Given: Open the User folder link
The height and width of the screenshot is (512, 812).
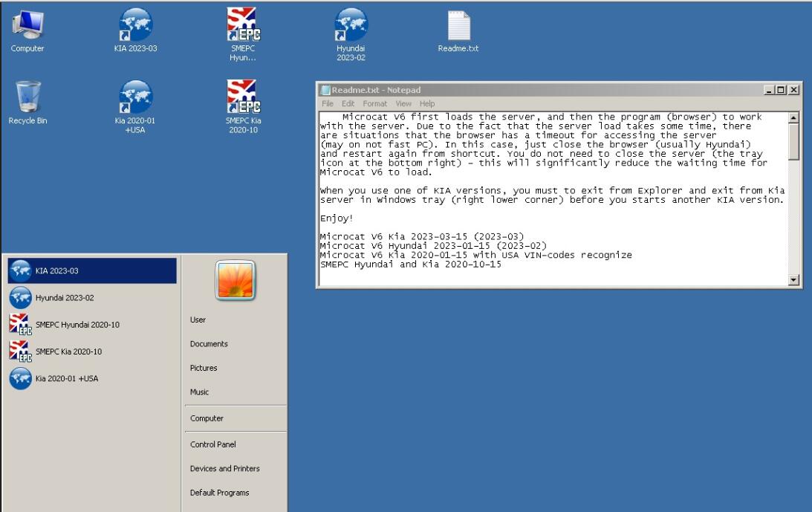Looking at the screenshot, I should [198, 320].
